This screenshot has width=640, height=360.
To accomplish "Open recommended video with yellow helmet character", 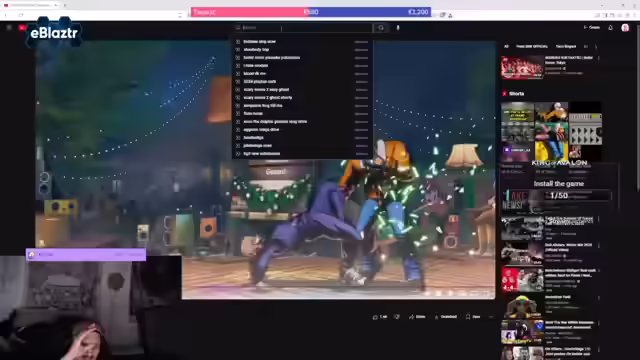I will click(522, 306).
